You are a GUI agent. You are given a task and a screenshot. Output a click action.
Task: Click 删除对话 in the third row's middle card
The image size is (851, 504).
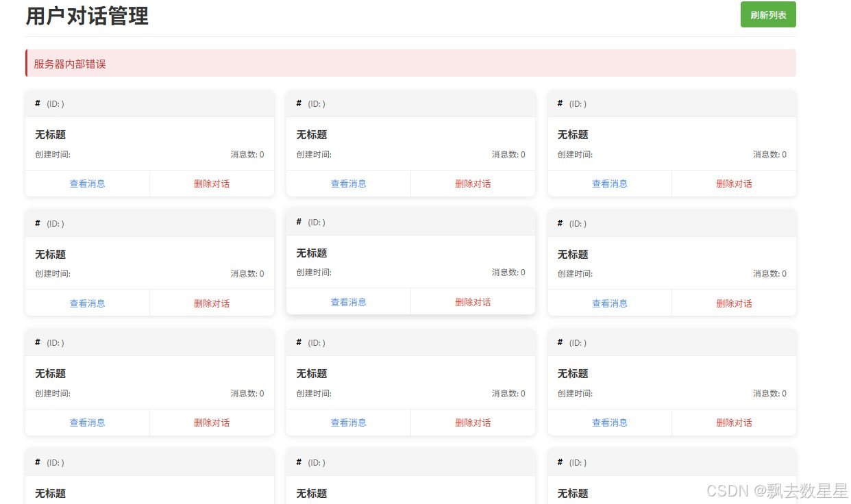click(x=473, y=423)
